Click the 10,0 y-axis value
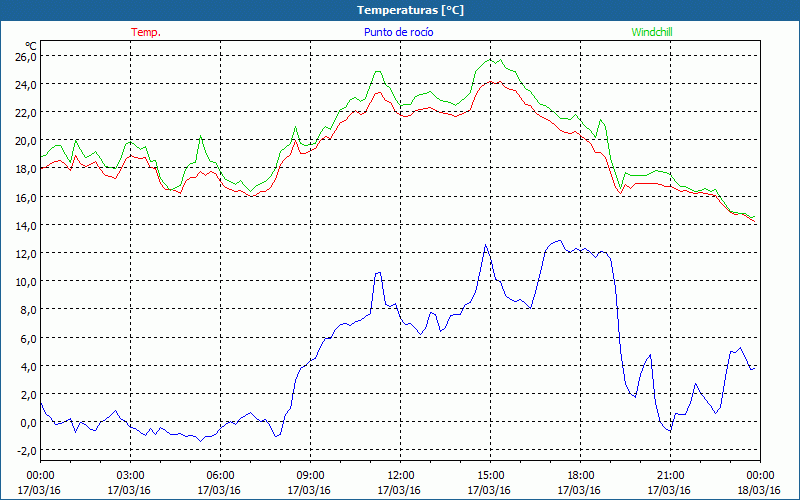 click(x=25, y=282)
